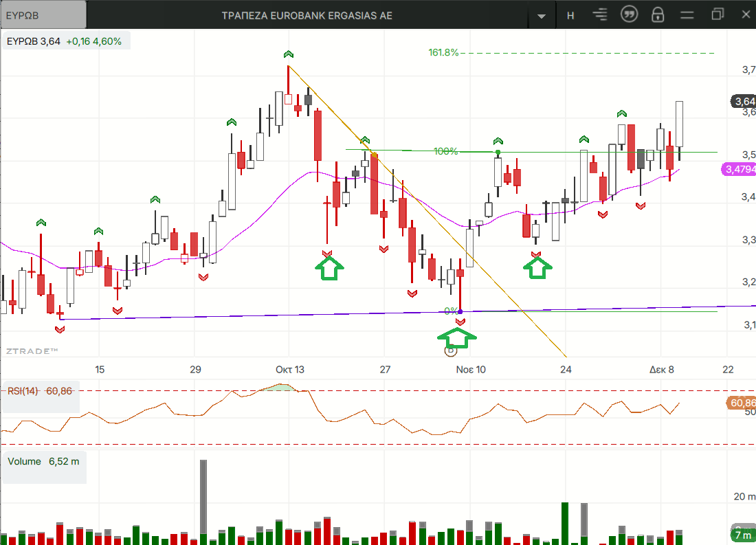Click the magenta 3,4794 moving average tag
The width and height of the screenshot is (756, 545).
[x=740, y=168]
